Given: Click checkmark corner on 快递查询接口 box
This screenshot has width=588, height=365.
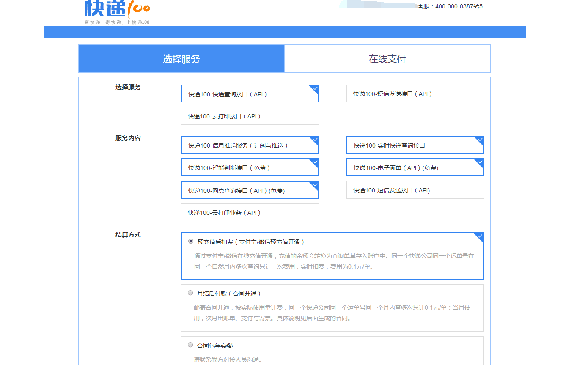Looking at the screenshot, I should [315, 88].
